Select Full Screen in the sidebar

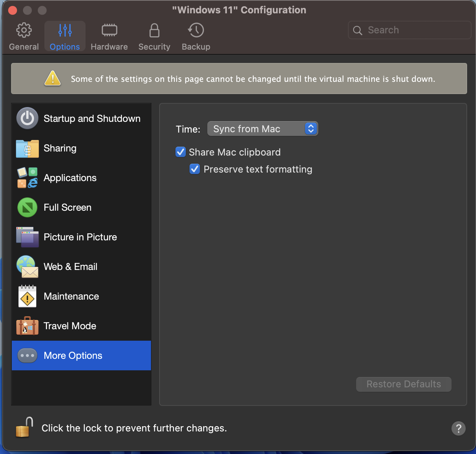[81, 207]
